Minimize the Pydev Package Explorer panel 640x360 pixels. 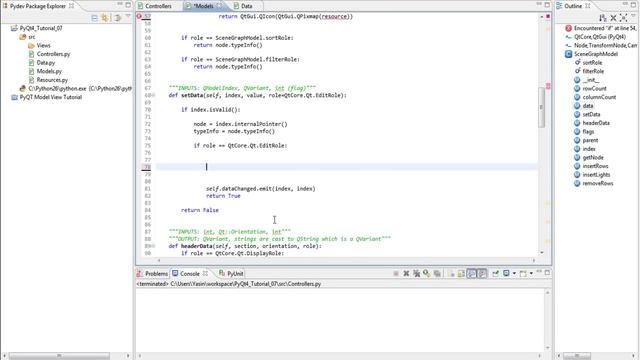[x=120, y=4]
